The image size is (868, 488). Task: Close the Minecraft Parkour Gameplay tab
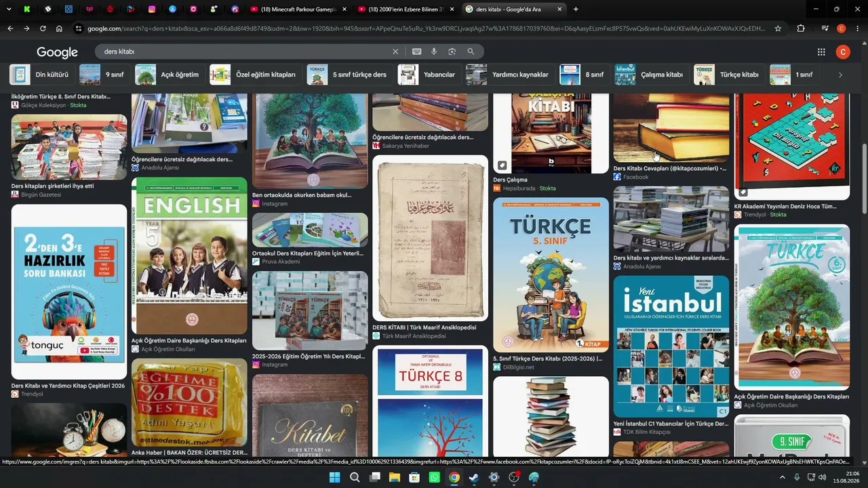pyautogui.click(x=344, y=9)
